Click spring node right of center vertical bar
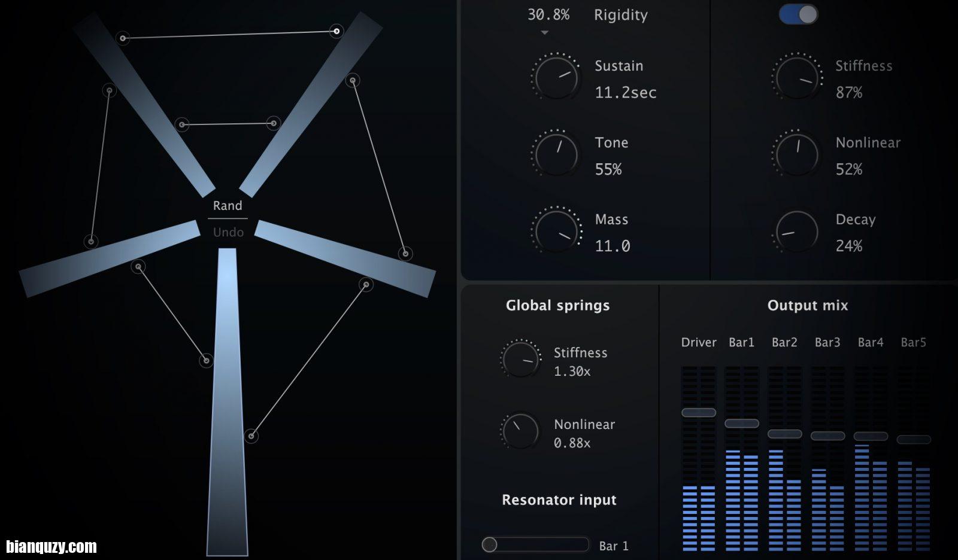958x560 pixels. pyautogui.click(x=251, y=436)
